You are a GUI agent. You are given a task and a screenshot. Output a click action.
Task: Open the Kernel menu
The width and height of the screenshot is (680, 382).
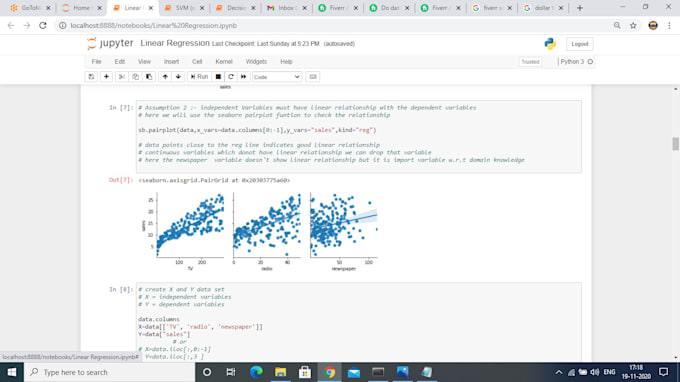tap(224, 62)
